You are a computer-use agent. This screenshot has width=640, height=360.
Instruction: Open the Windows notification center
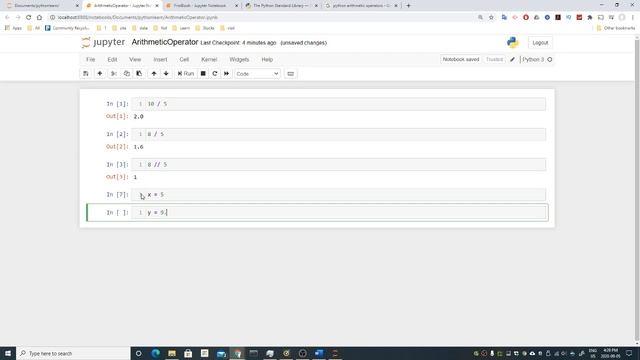point(629,353)
